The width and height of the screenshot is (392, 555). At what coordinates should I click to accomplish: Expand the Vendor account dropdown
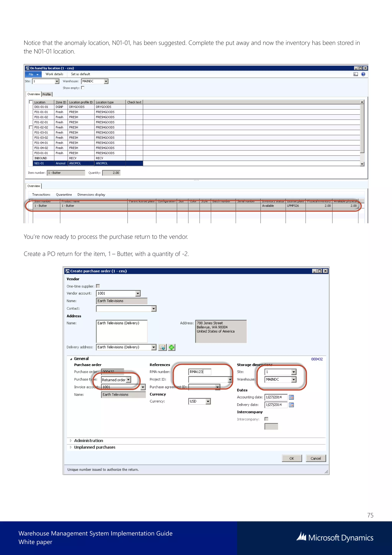(138, 293)
